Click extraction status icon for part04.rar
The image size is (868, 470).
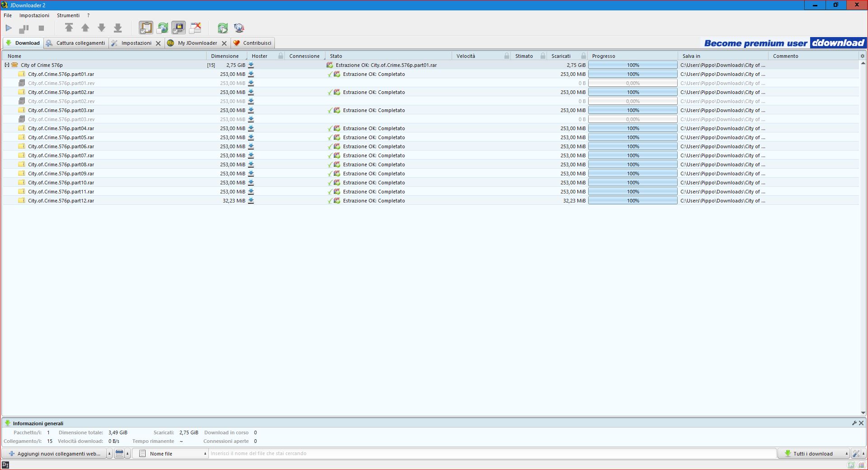click(337, 128)
